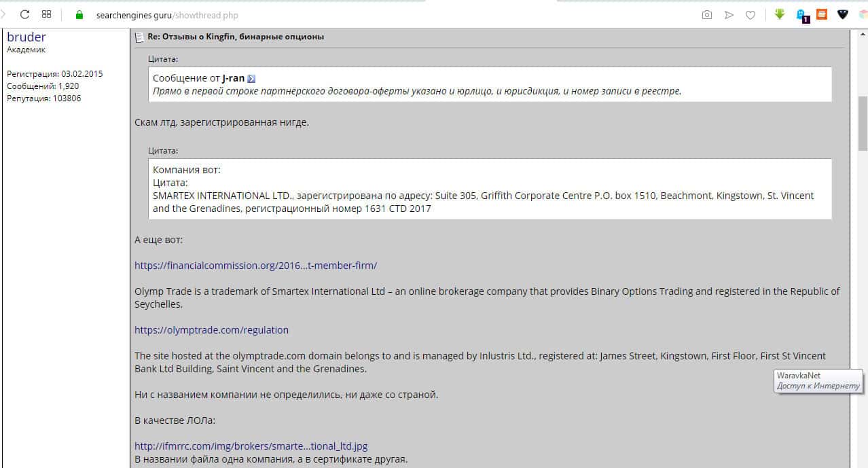Open bruder's user profile
The width and height of the screenshot is (868, 468).
[x=26, y=37]
